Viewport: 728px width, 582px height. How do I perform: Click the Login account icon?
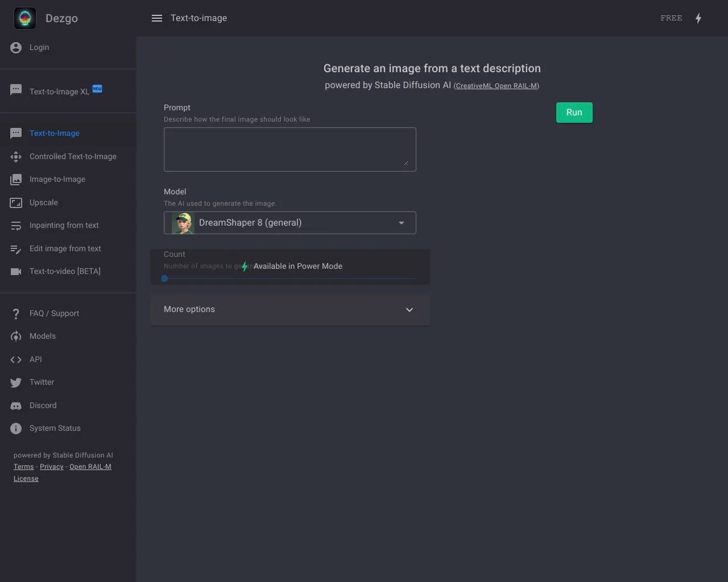(x=16, y=48)
